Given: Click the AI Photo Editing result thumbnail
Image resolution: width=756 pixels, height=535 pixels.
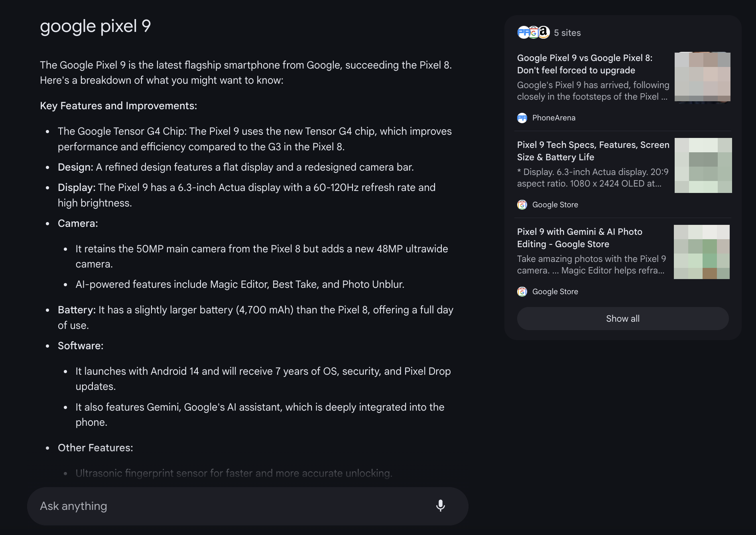Looking at the screenshot, I should pos(701,252).
